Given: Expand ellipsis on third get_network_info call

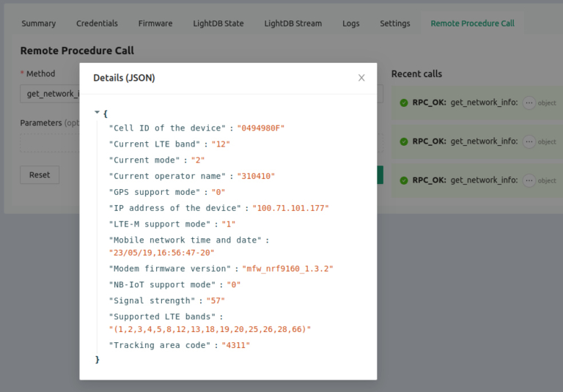Looking at the screenshot, I should [529, 180].
